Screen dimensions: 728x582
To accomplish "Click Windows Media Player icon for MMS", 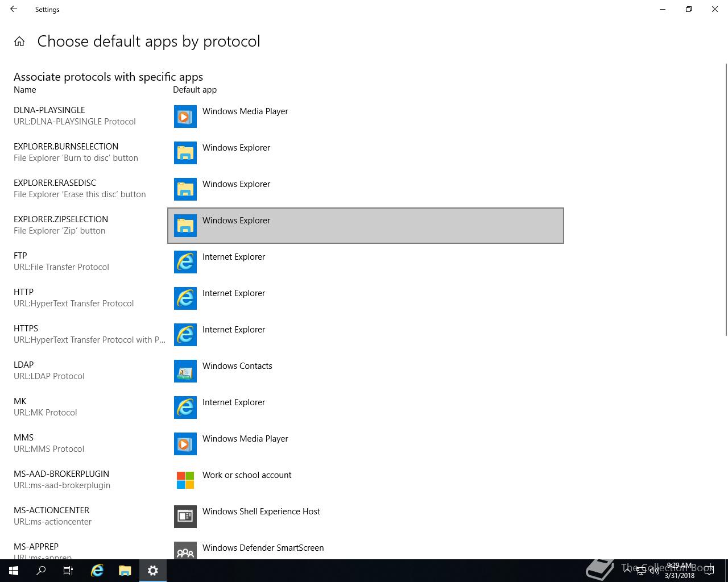I will coord(185,444).
